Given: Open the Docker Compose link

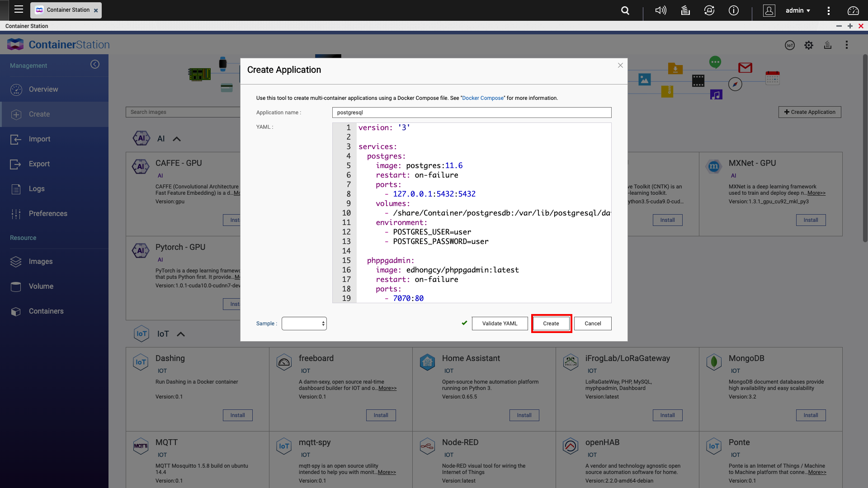Looking at the screenshot, I should (x=482, y=98).
